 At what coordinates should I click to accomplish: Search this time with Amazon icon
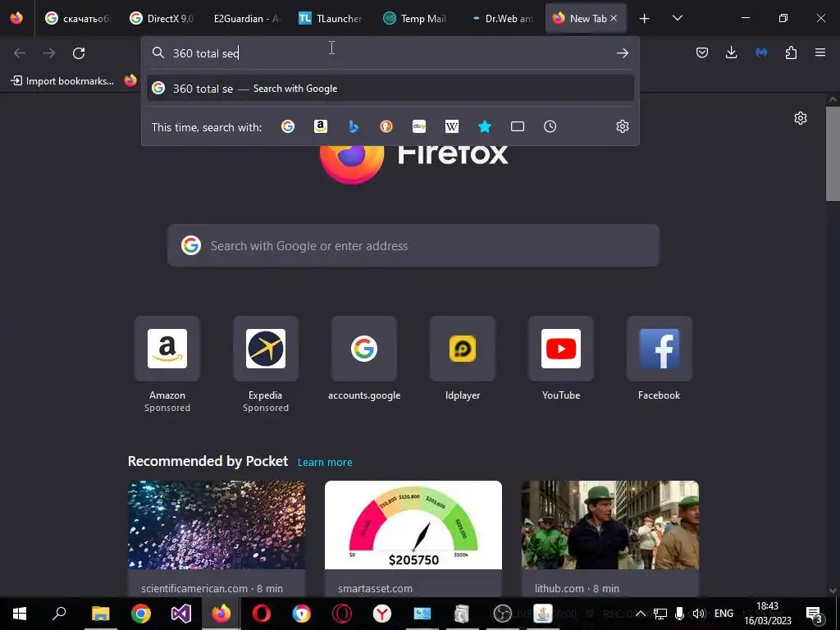click(321, 126)
